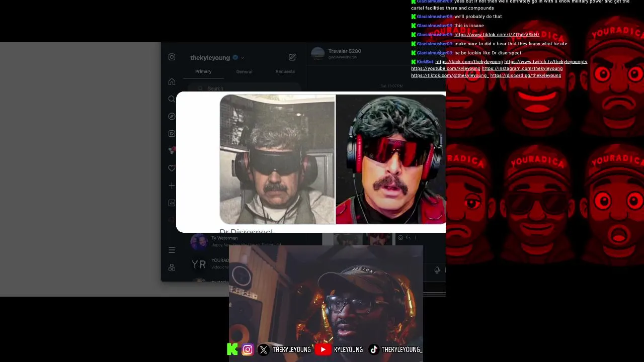
Task: Open the More hamburger menu icon
Action: pos(172,250)
